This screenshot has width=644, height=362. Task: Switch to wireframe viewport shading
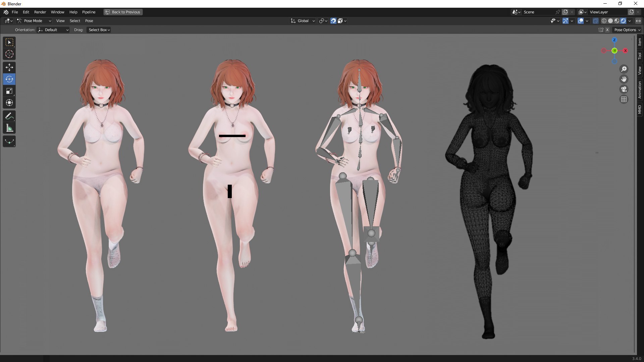click(x=604, y=21)
